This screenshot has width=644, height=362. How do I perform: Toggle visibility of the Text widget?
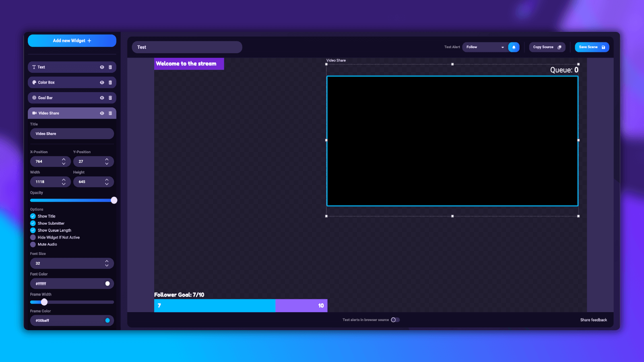(102, 67)
